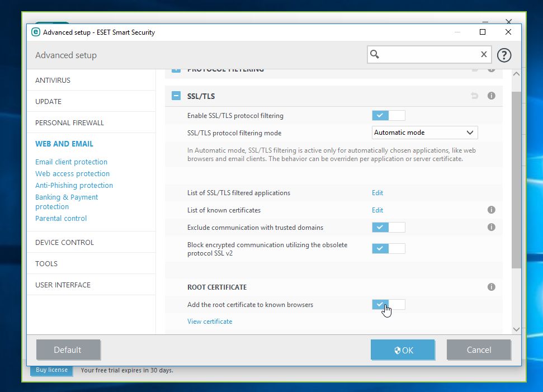
Task: Open help with the question mark icon
Action: 504,55
